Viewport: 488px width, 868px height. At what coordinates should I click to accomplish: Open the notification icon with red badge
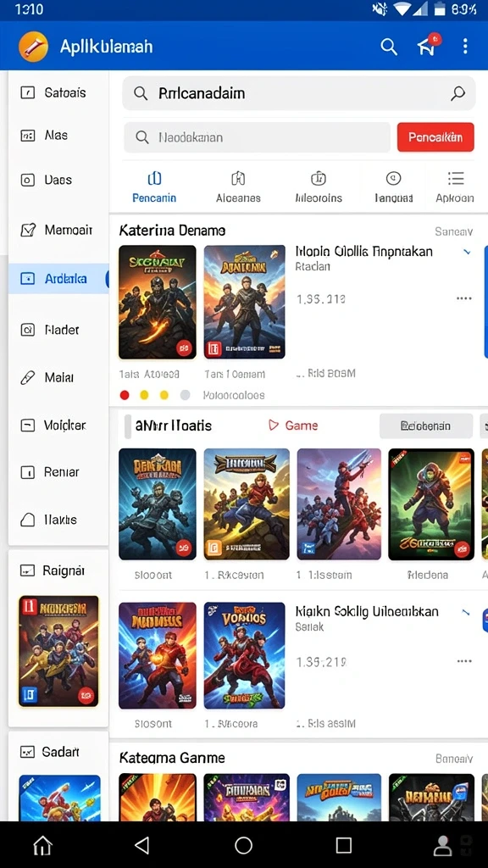coord(429,46)
